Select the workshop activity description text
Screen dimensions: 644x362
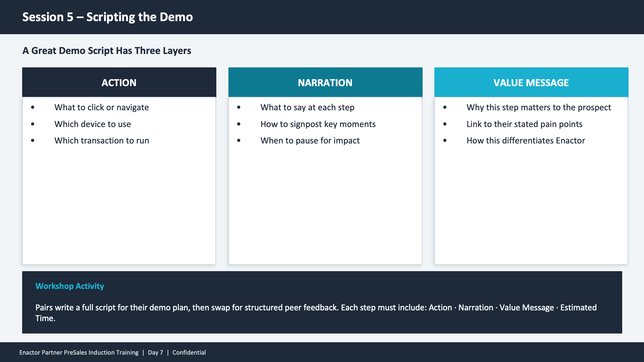click(x=316, y=313)
